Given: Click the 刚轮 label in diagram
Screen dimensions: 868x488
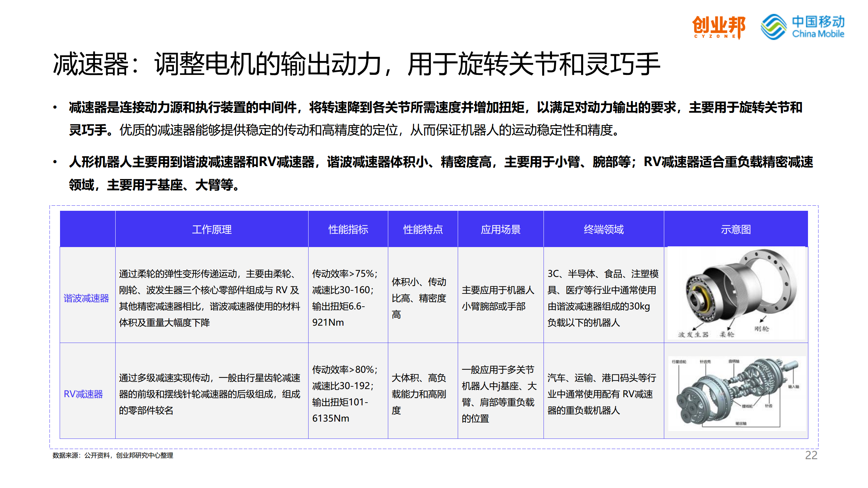Looking at the screenshot, I should 762,329.
